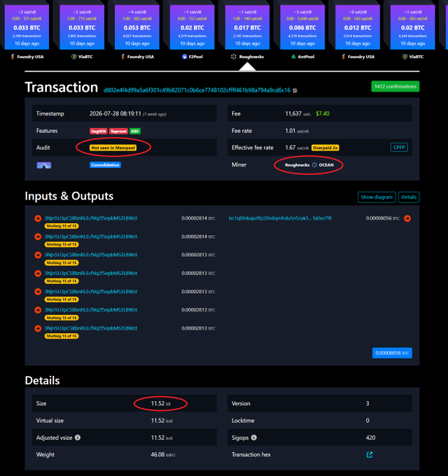The image size is (448, 476).
Task: Click the RBF feature badge
Action: [135, 131]
